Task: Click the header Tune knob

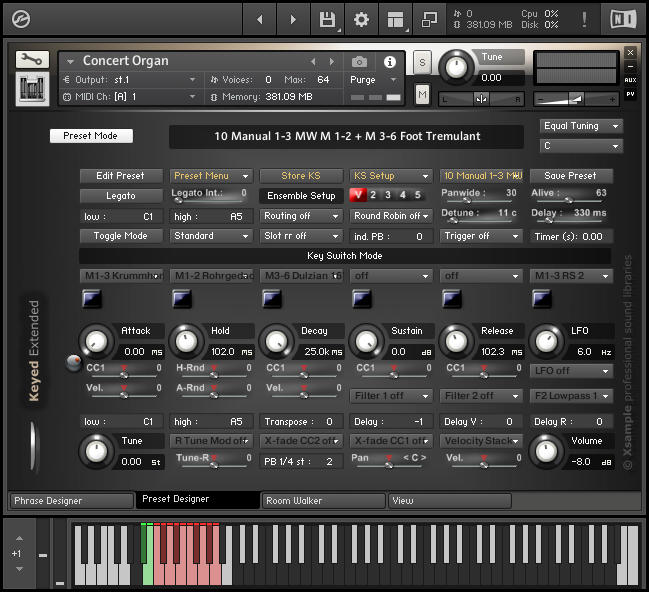Action: click(x=456, y=67)
